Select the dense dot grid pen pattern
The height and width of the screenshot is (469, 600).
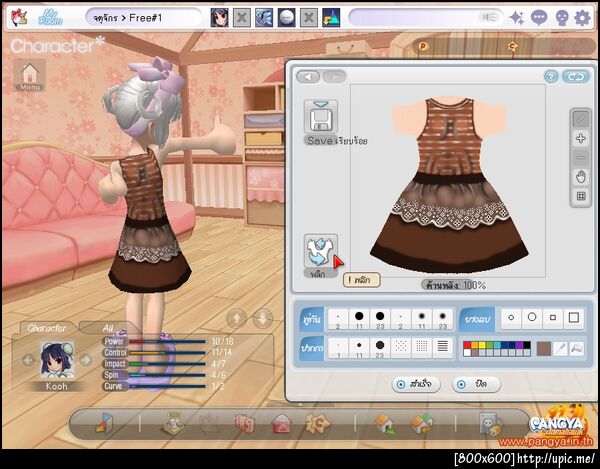coord(422,347)
